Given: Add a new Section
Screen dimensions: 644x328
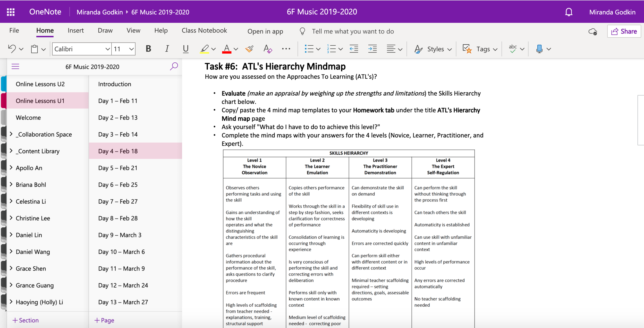Looking at the screenshot, I should tap(26, 320).
